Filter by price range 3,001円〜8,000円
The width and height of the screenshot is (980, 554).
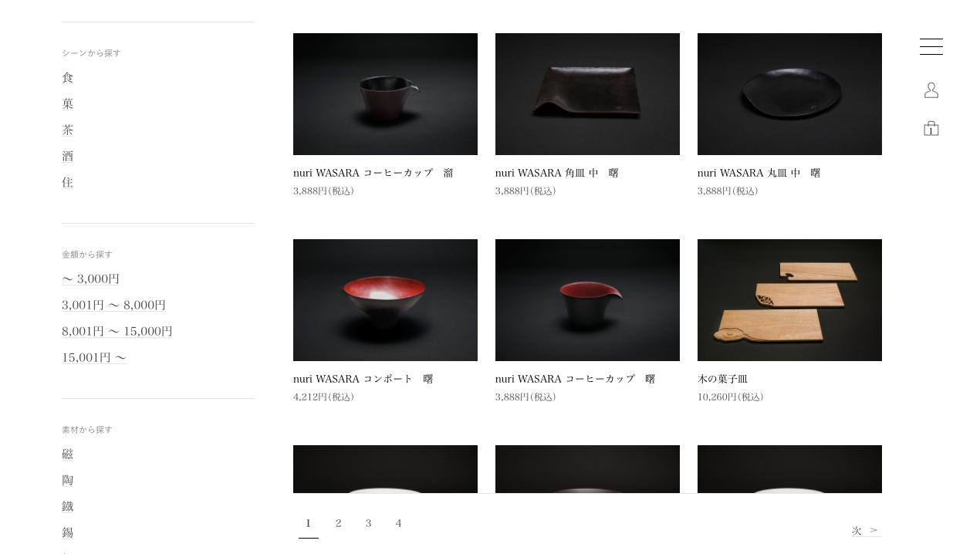coord(114,305)
